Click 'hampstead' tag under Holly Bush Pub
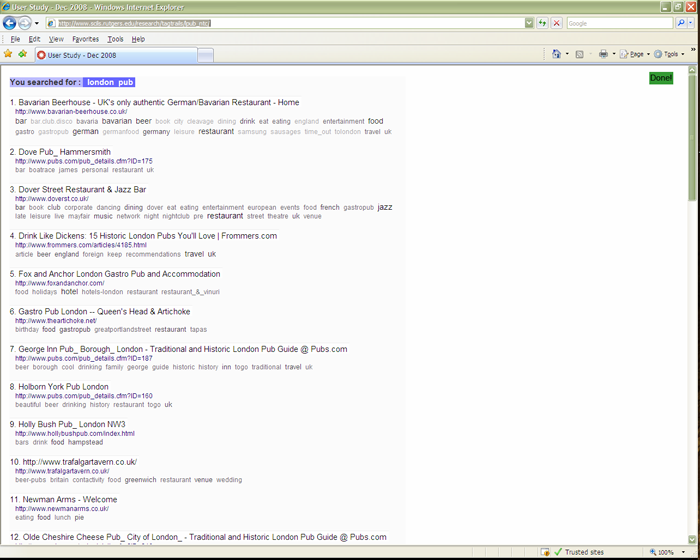 click(85, 442)
